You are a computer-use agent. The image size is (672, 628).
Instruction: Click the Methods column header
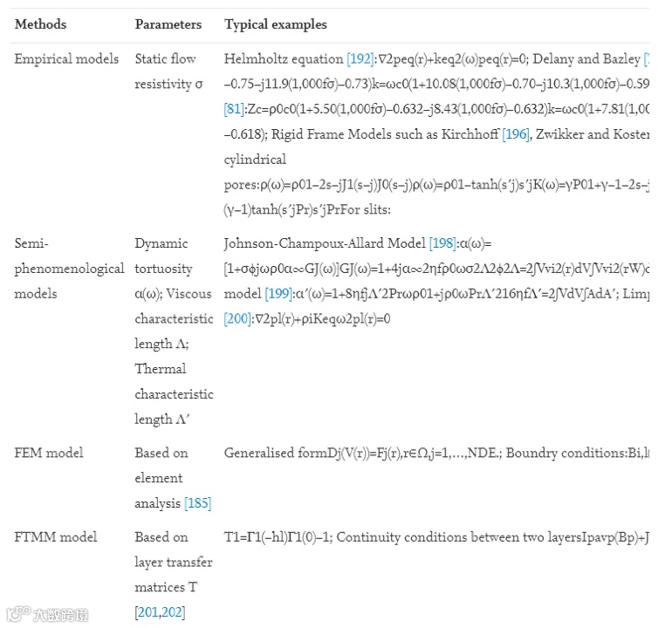coord(41,24)
